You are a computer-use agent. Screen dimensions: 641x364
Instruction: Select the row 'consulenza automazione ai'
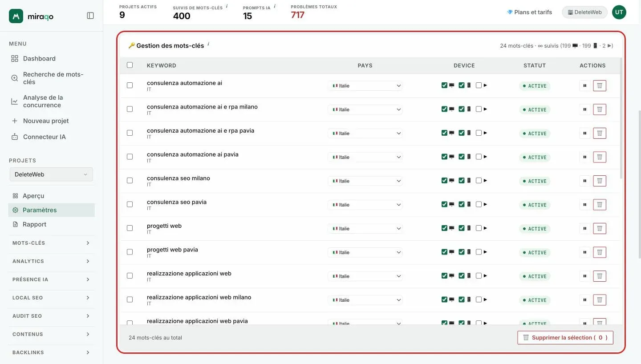coord(130,85)
